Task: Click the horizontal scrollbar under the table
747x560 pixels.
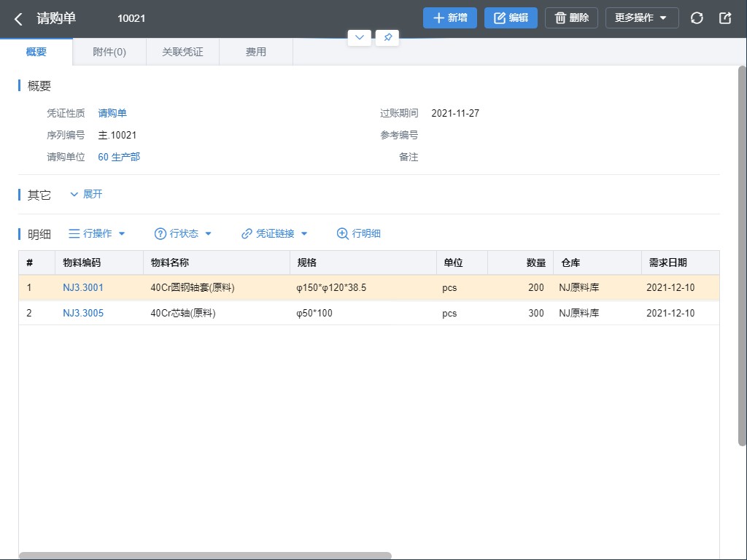Action: point(205,556)
